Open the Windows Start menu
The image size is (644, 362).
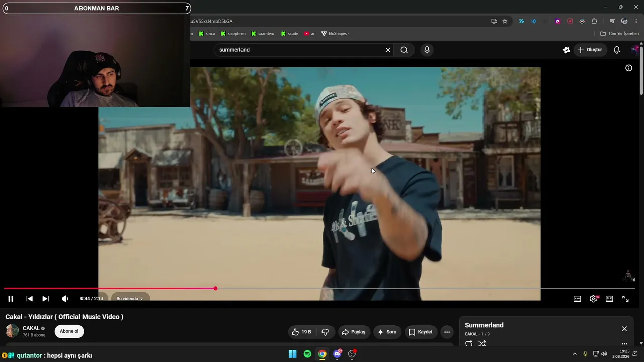pyautogui.click(x=292, y=354)
